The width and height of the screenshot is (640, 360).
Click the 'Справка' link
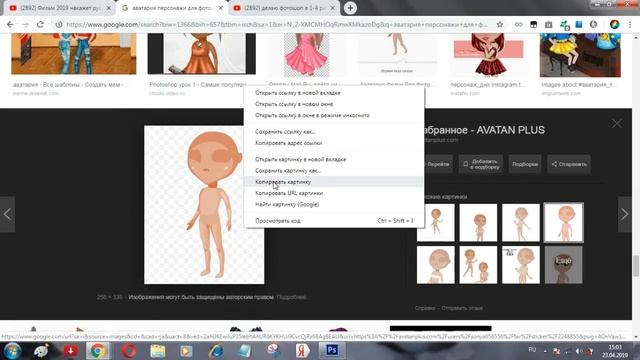pyautogui.click(x=425, y=308)
